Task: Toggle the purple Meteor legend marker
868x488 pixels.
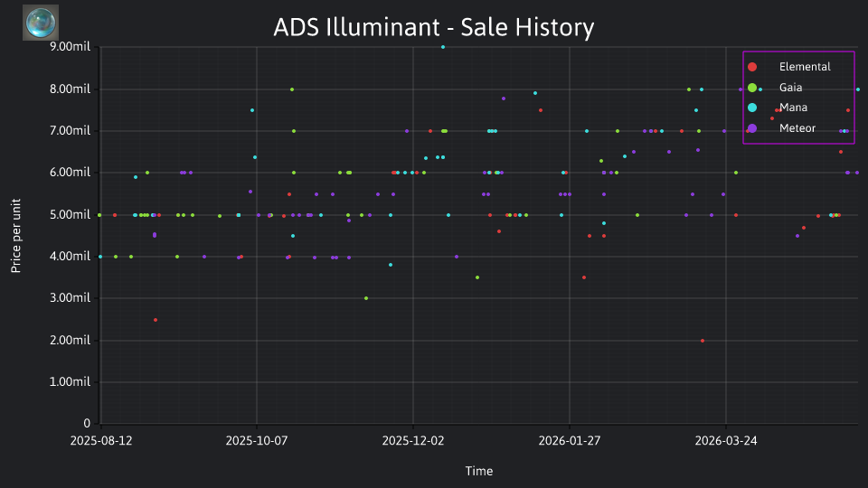Action: tap(751, 128)
